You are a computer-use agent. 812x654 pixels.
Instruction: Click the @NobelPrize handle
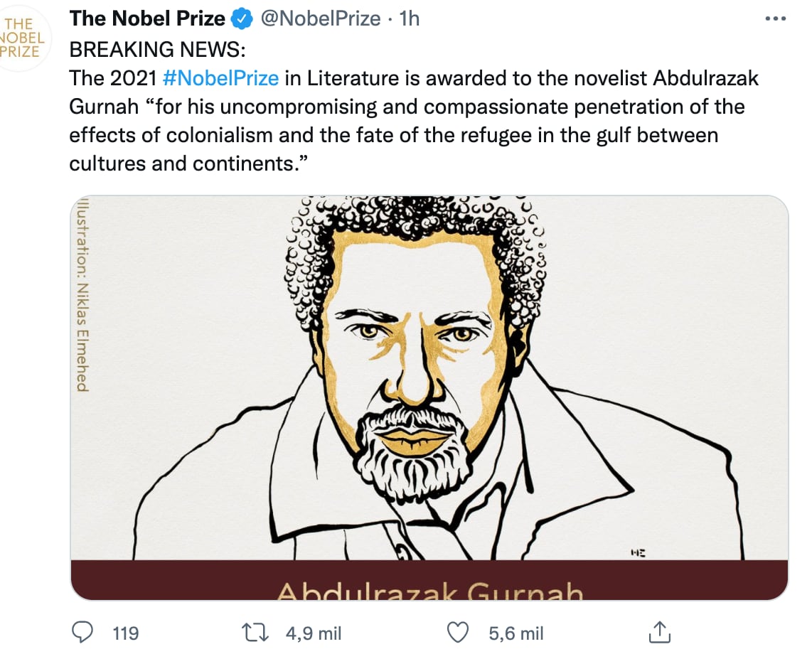pyautogui.click(x=321, y=19)
